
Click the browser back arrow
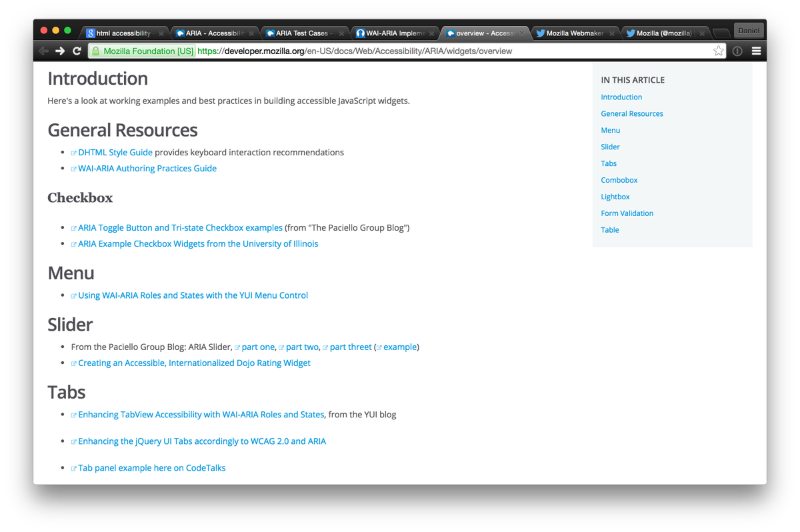coord(43,51)
